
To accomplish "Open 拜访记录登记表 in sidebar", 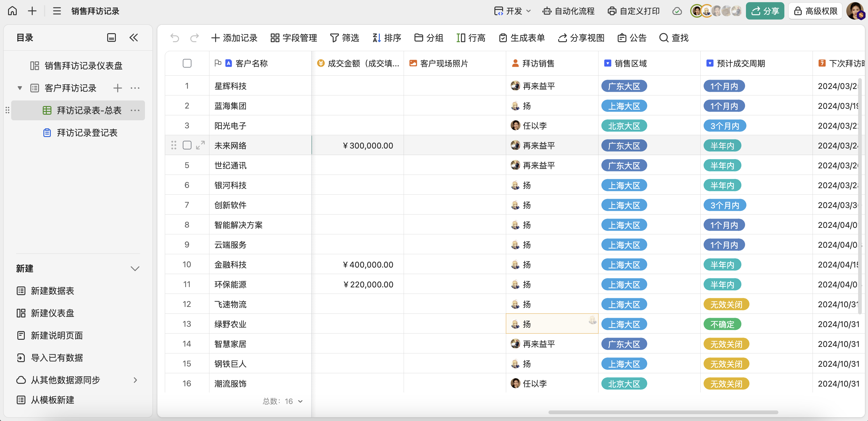I will point(87,133).
